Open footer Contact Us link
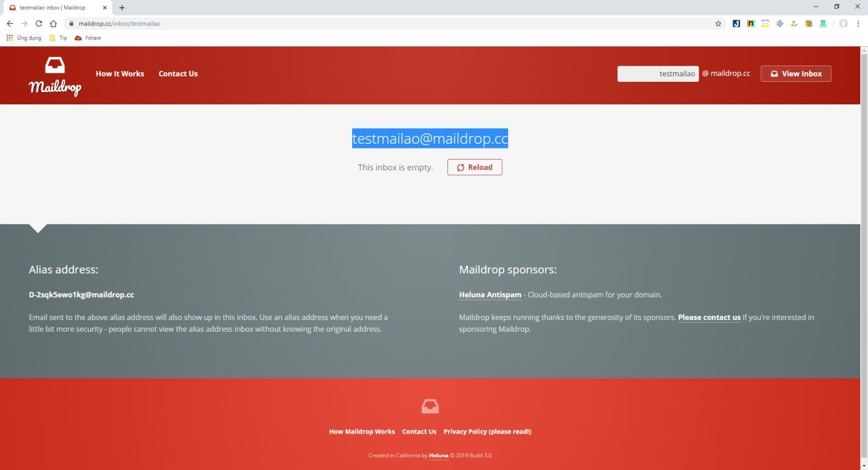The width and height of the screenshot is (868, 470). pos(419,432)
